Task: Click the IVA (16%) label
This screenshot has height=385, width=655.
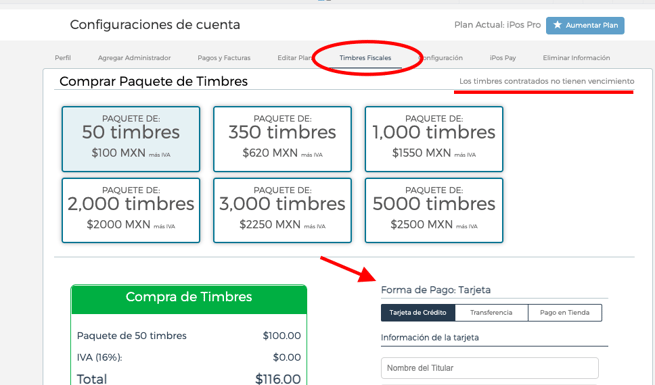Action: (x=99, y=357)
